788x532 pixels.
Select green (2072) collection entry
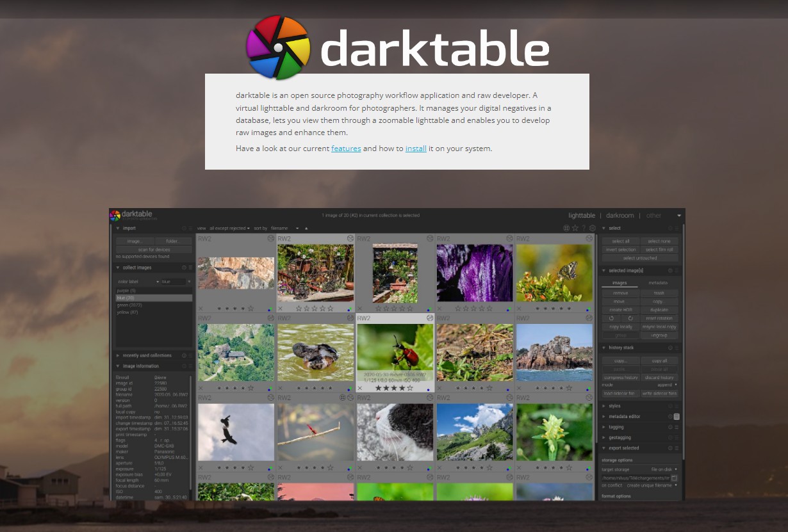pos(154,305)
